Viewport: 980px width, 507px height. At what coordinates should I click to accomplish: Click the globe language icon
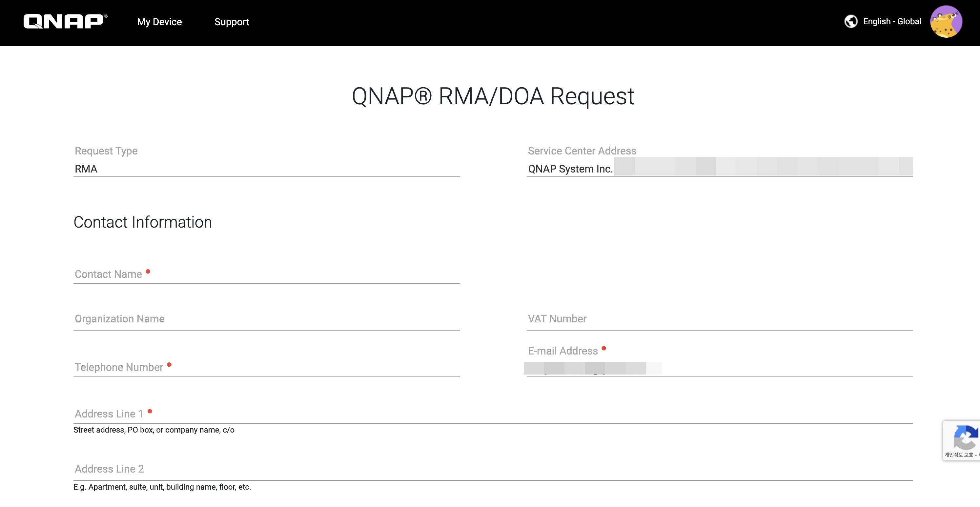(851, 21)
